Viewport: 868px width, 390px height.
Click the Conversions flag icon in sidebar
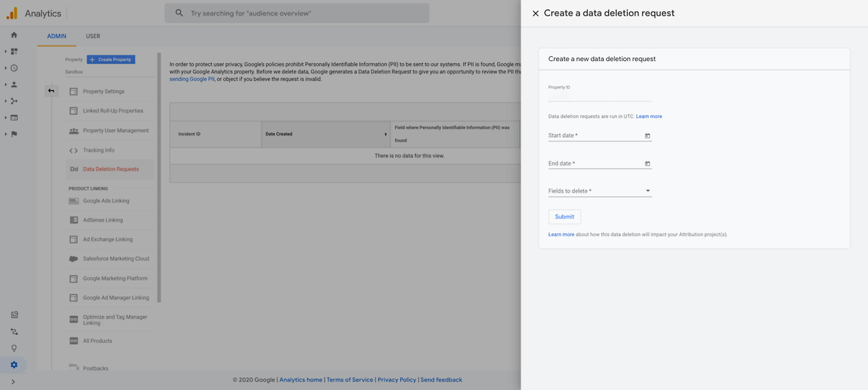pos(14,134)
